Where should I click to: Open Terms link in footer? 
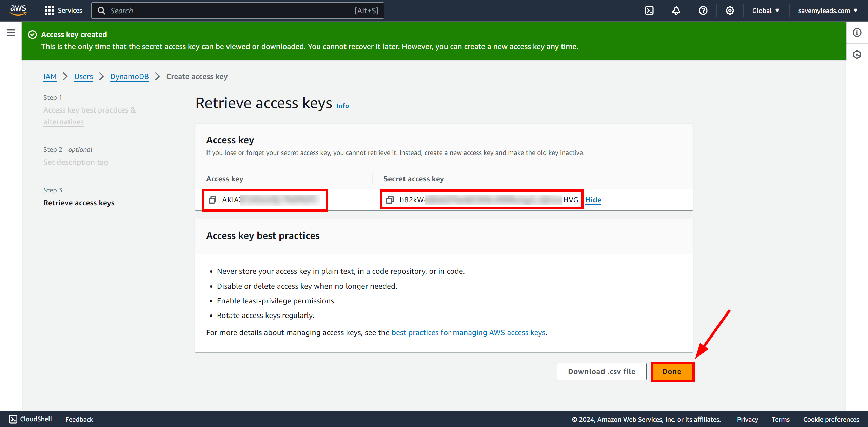click(781, 419)
